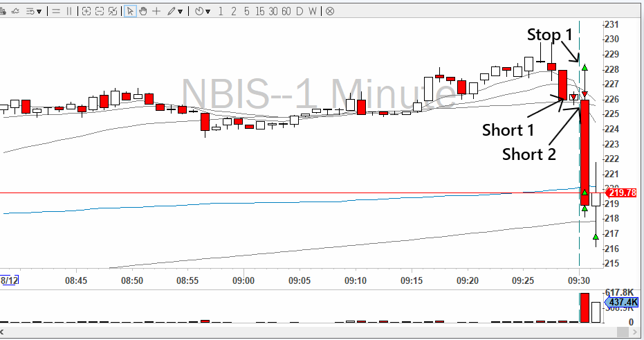Screen dimensions: 644x340
Task: Click the 231 price axis label
Action: click(612, 25)
